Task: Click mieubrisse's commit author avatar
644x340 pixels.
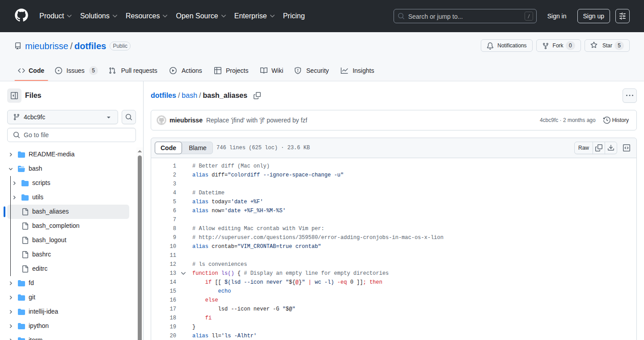Action: tap(161, 120)
